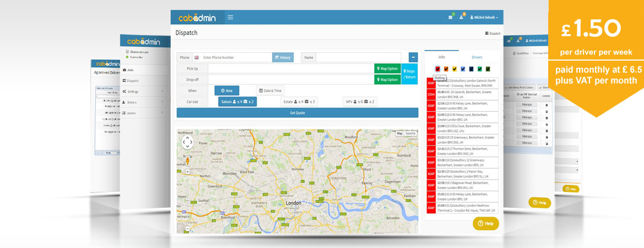This screenshot has height=248, width=644.
Task: Open the mail messages icon
Action: (x=451, y=18)
